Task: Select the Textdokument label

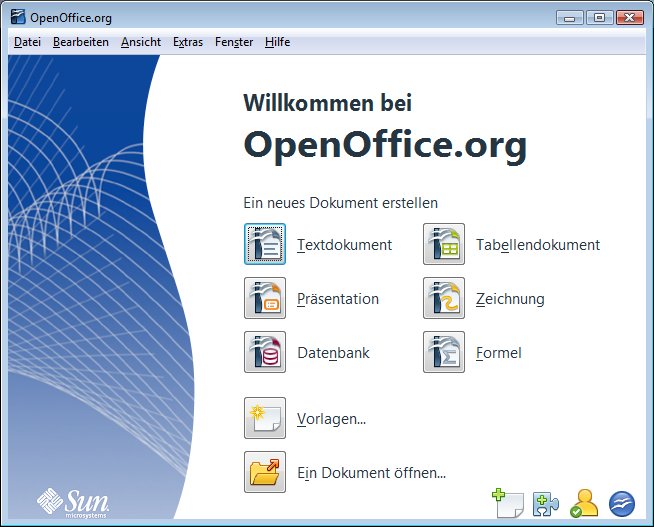Action: click(345, 245)
